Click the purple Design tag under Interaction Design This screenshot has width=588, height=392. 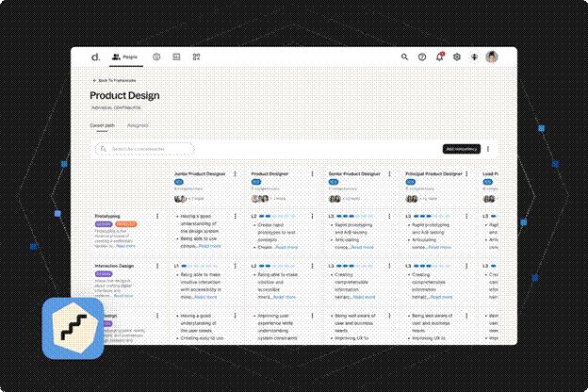tap(104, 274)
